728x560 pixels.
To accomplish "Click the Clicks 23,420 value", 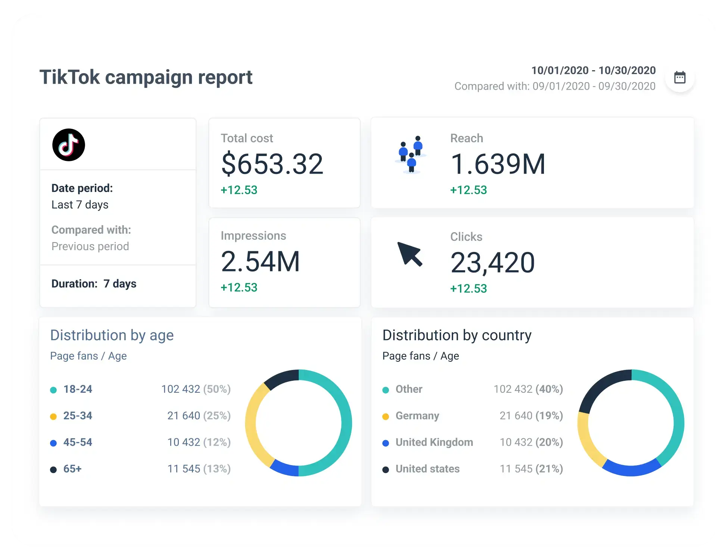I will 492,262.
